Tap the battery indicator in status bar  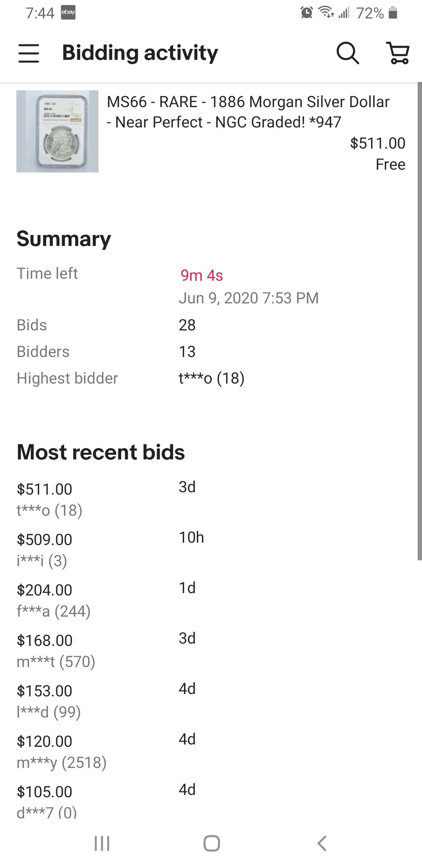pos(393,13)
